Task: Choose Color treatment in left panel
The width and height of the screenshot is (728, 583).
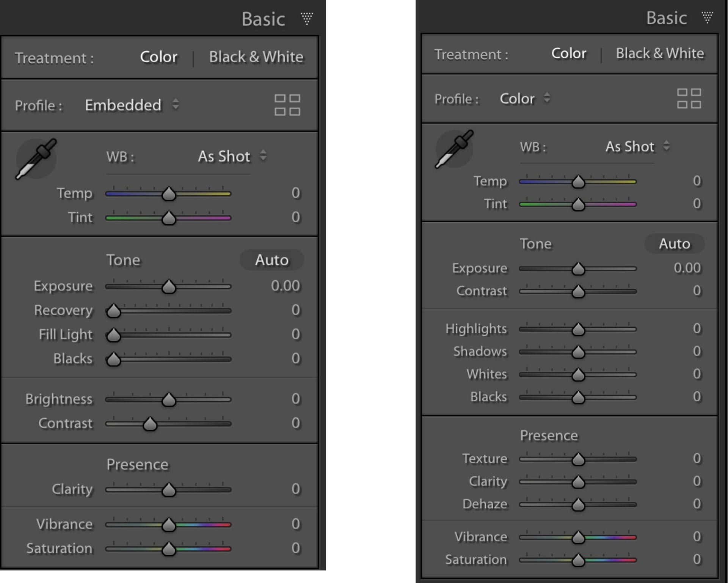Action: coord(158,57)
